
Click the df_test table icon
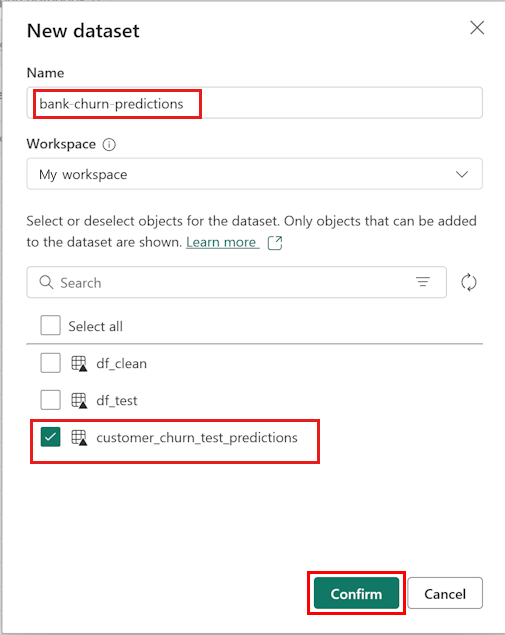[x=79, y=401]
